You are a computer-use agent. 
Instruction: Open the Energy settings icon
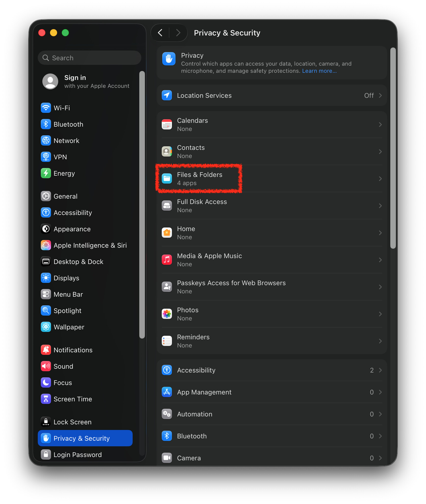(x=46, y=173)
